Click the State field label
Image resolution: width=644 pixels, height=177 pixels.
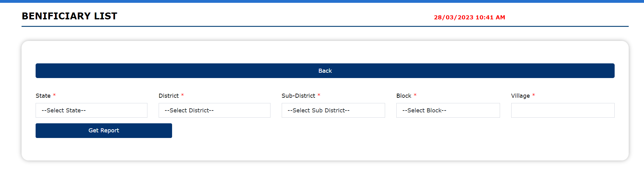pyautogui.click(x=43, y=96)
